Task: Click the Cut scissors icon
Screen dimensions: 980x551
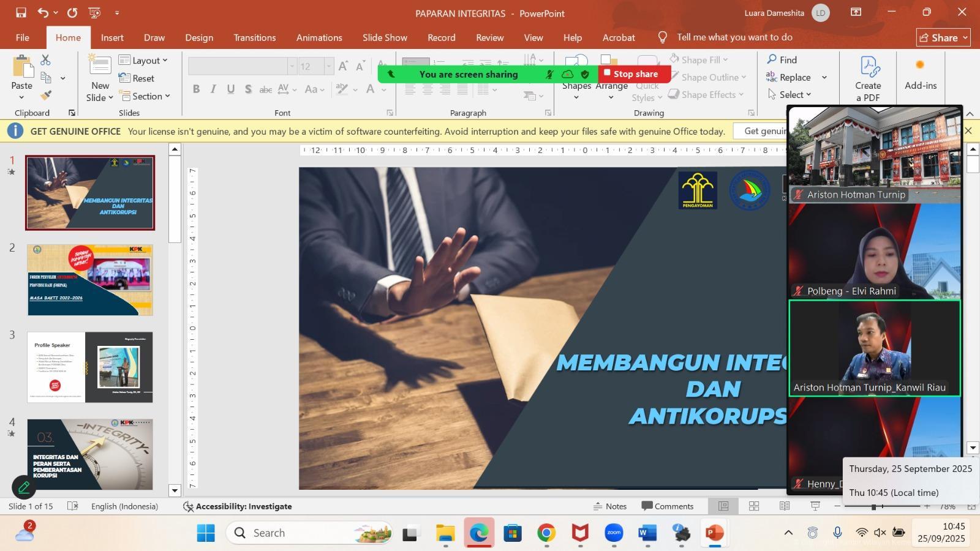Action: pos(45,60)
